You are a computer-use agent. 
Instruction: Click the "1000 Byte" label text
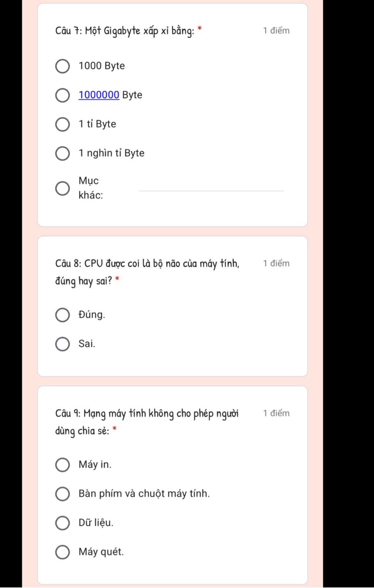pos(102,66)
